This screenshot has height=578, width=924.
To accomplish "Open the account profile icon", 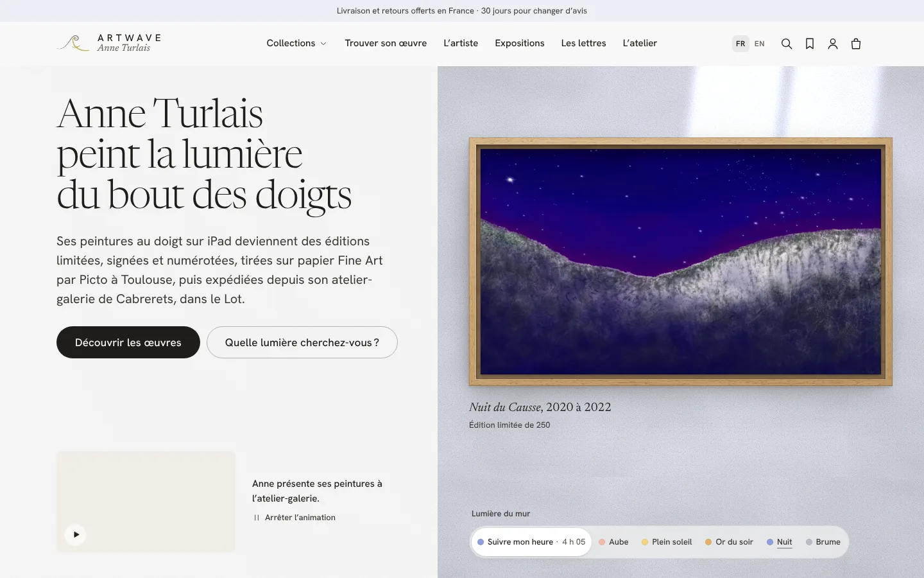I will (833, 44).
